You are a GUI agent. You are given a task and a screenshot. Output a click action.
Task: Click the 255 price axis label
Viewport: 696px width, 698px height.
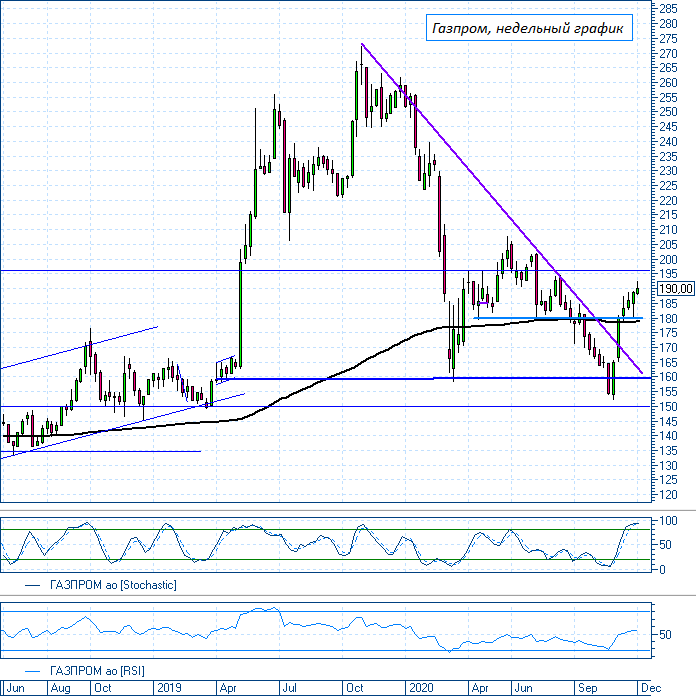point(668,97)
